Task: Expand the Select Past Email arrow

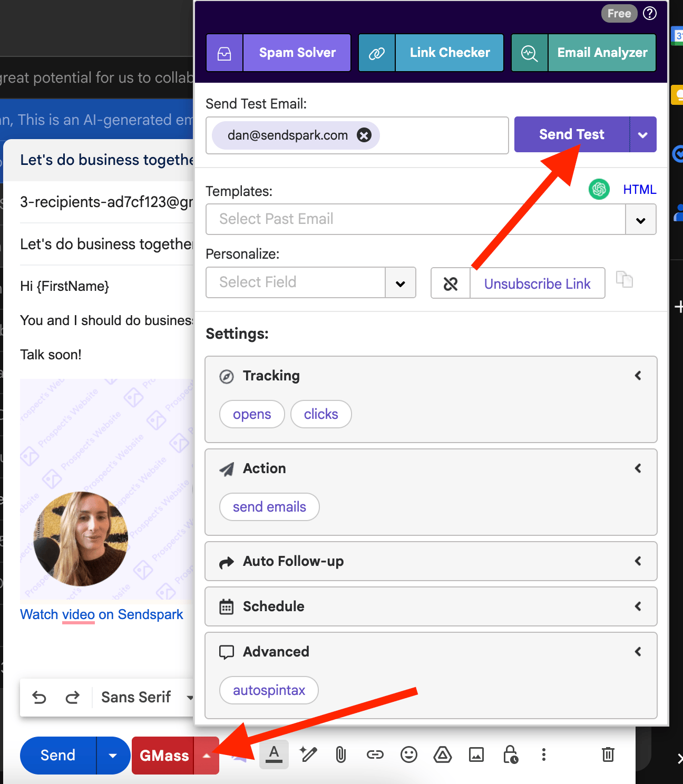Action: (x=641, y=220)
